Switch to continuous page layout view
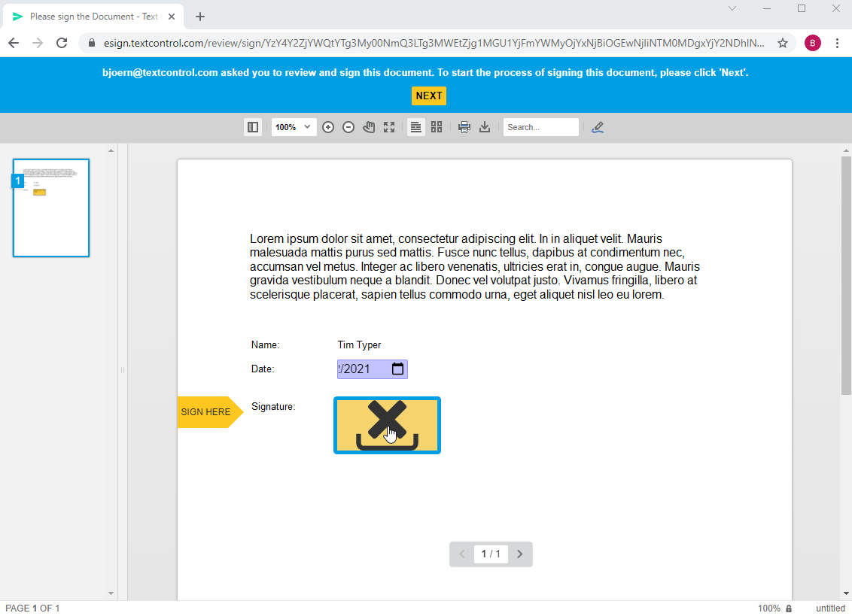This screenshot has width=852, height=616. (x=415, y=127)
